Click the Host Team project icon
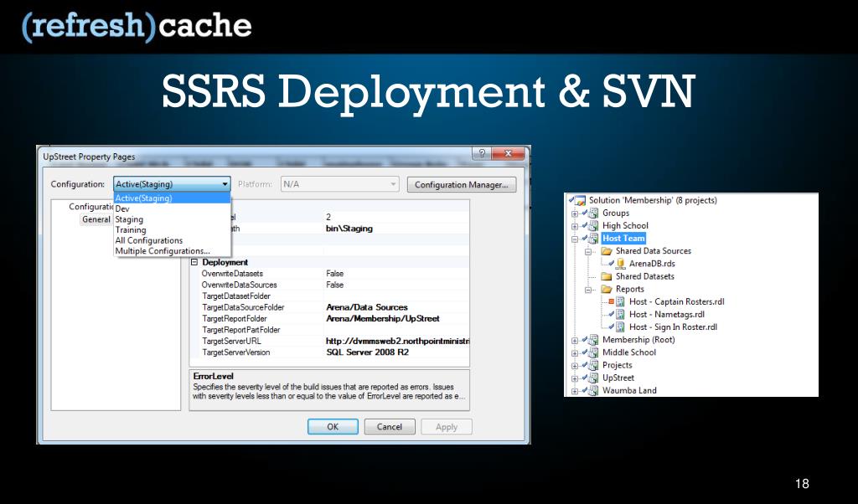 click(x=593, y=239)
